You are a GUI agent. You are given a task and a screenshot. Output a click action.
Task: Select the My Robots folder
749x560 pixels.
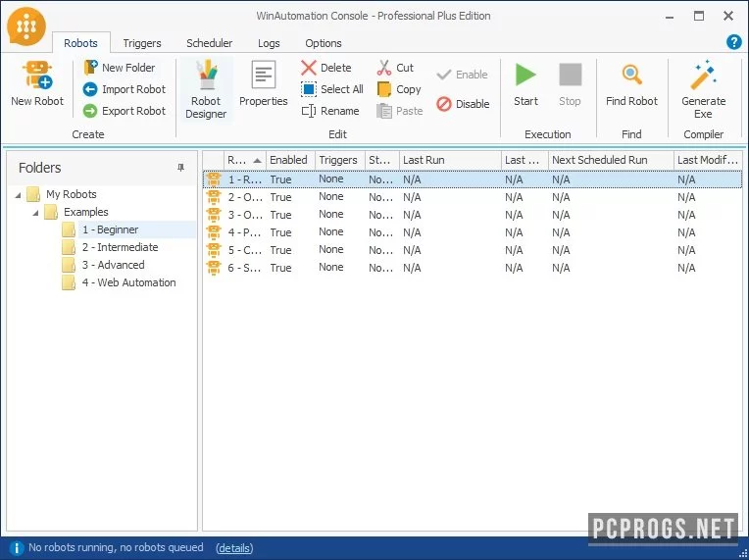pos(72,194)
